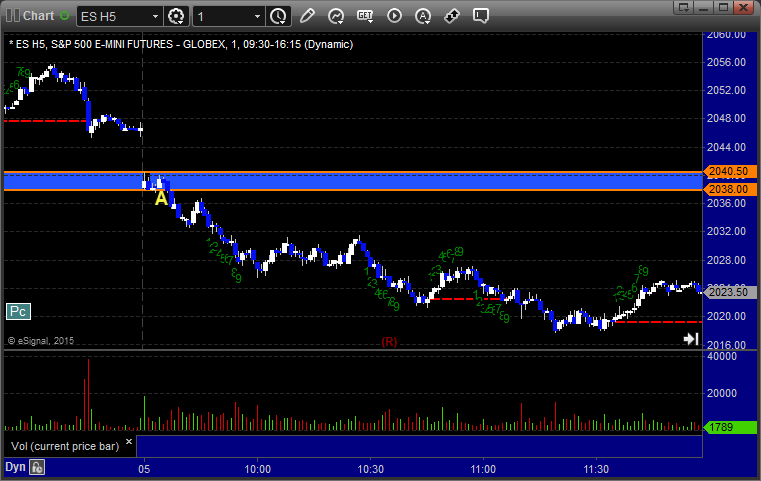761x481 pixels.
Task: Jump to latest bar with arrow button
Action: [x=690, y=339]
